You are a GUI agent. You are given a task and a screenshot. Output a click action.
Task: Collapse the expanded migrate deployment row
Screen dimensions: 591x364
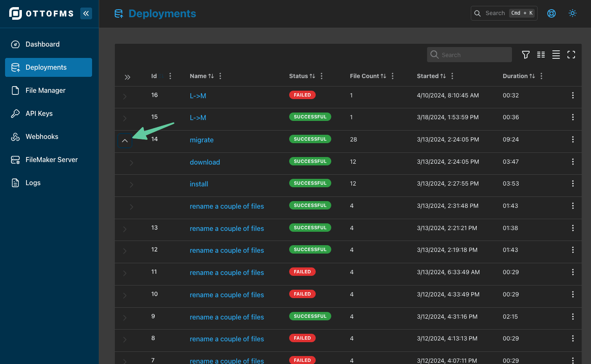click(125, 140)
